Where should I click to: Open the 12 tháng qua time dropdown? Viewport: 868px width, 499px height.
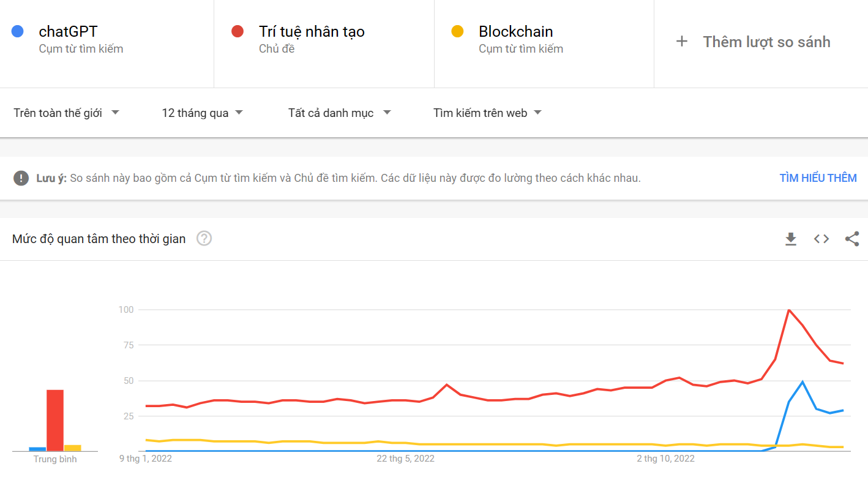(202, 113)
